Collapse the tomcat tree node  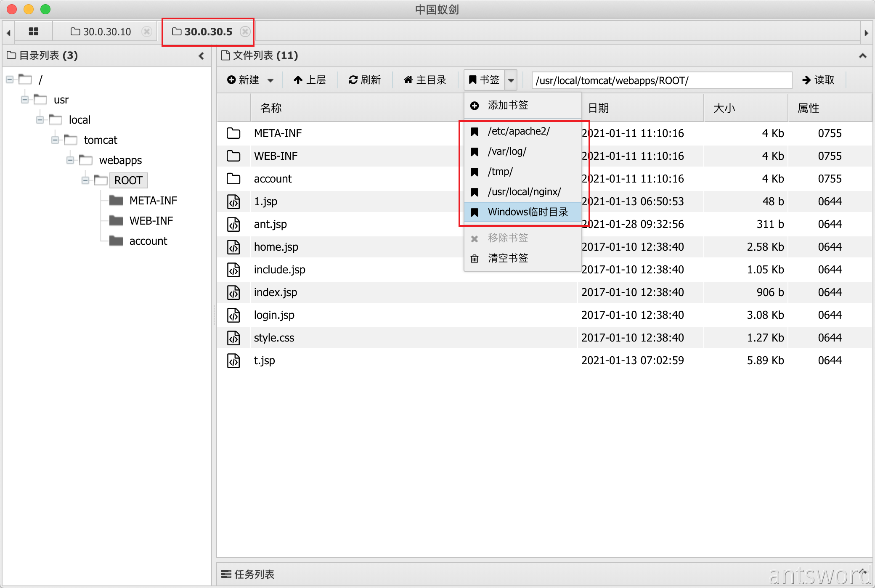click(55, 140)
